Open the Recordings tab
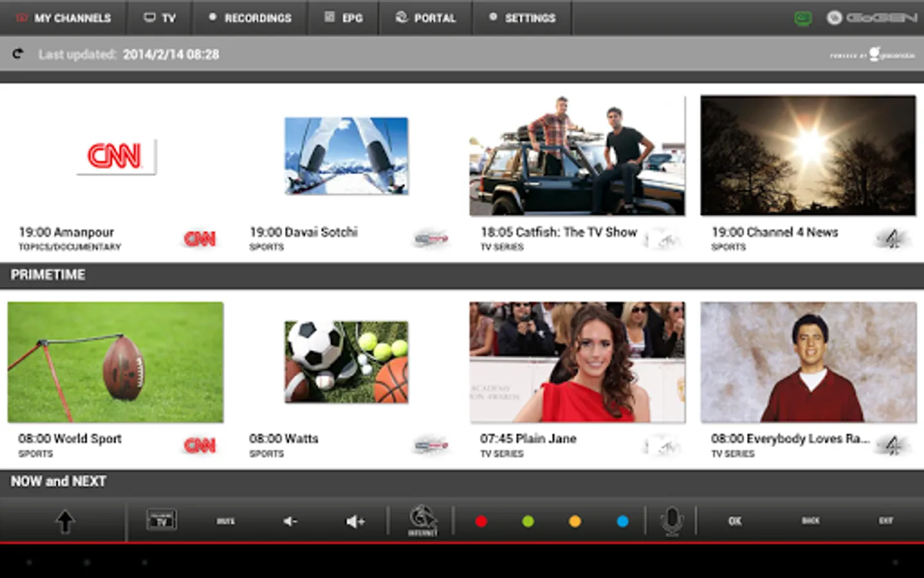Viewport: 924px width, 578px height. coord(250,18)
